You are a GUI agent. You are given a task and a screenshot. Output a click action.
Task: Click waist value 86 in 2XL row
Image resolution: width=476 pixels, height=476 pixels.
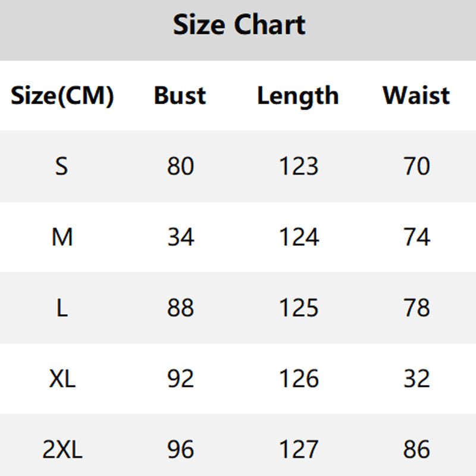[x=416, y=450]
